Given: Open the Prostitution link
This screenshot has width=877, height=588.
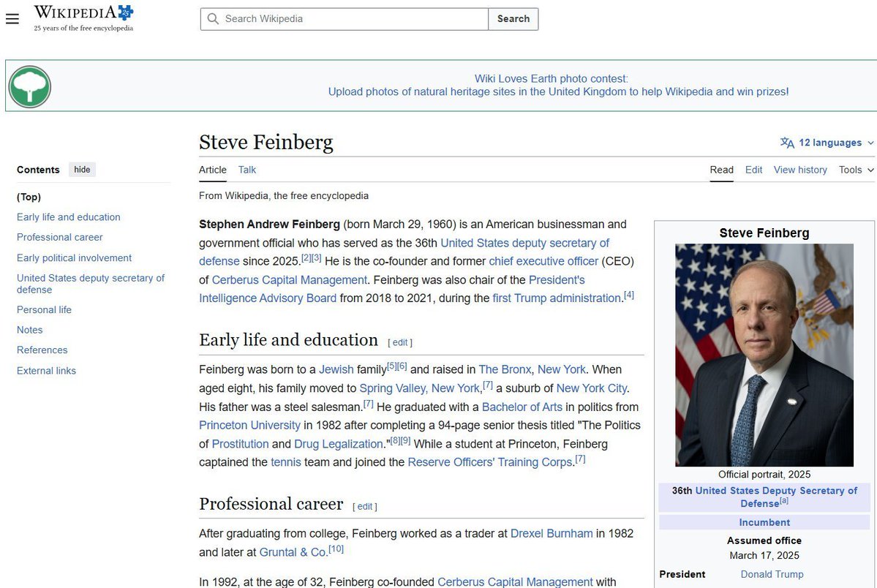Looking at the screenshot, I should pos(240,444).
